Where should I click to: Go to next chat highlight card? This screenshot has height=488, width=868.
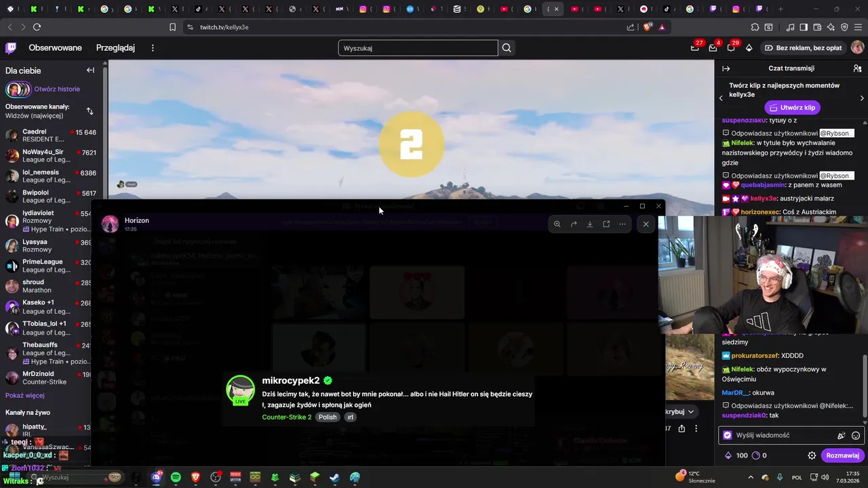862,98
